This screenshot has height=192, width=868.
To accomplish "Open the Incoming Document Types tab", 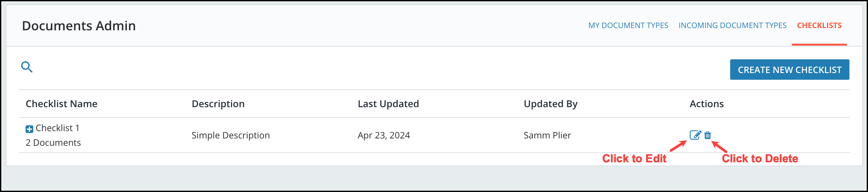I will (732, 26).
